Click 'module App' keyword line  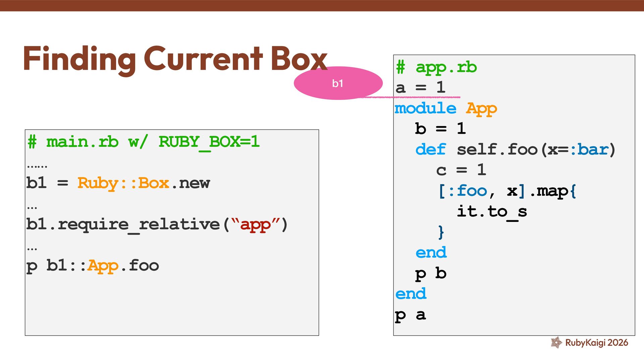coord(445,109)
